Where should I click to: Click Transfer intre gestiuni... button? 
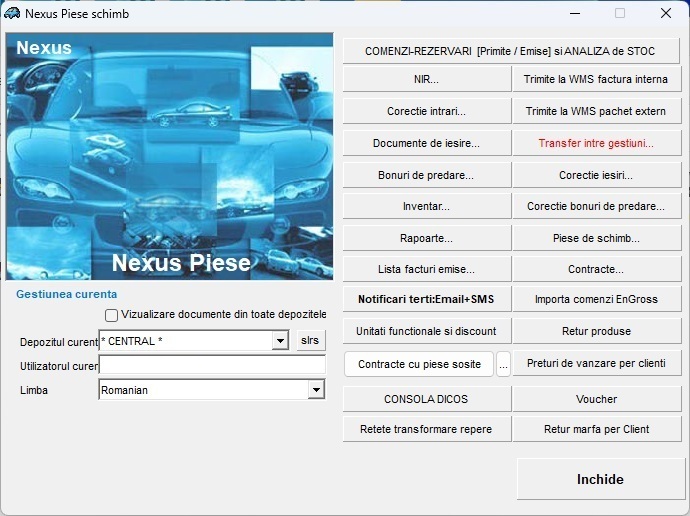(596, 143)
